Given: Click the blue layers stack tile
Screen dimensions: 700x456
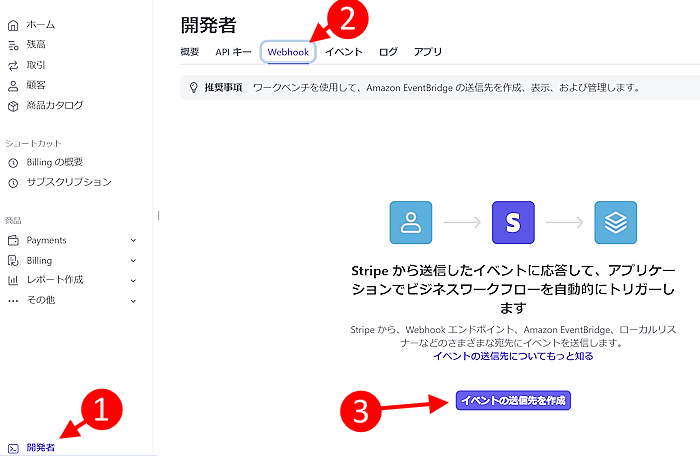Looking at the screenshot, I should tap(616, 222).
